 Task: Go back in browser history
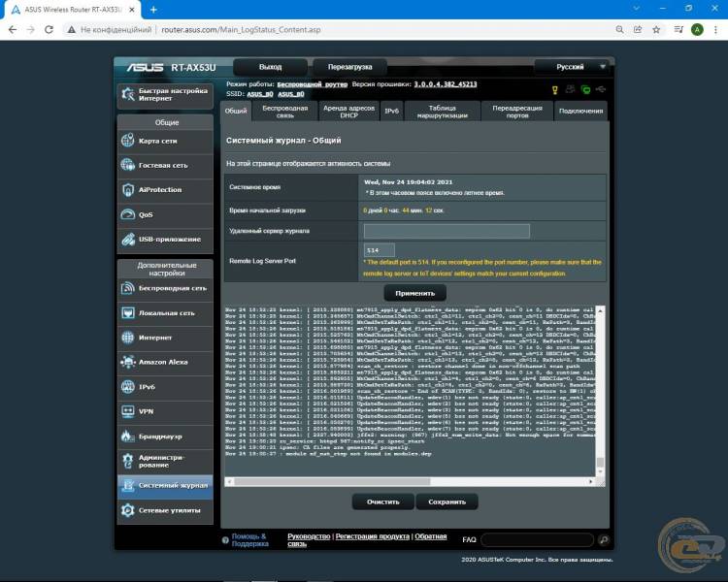tap(13, 30)
